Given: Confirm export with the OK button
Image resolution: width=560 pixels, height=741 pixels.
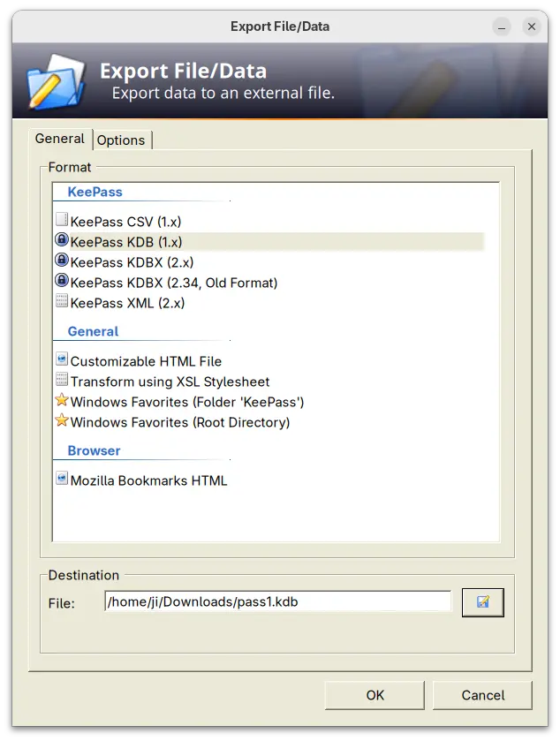Looking at the screenshot, I should (x=375, y=695).
